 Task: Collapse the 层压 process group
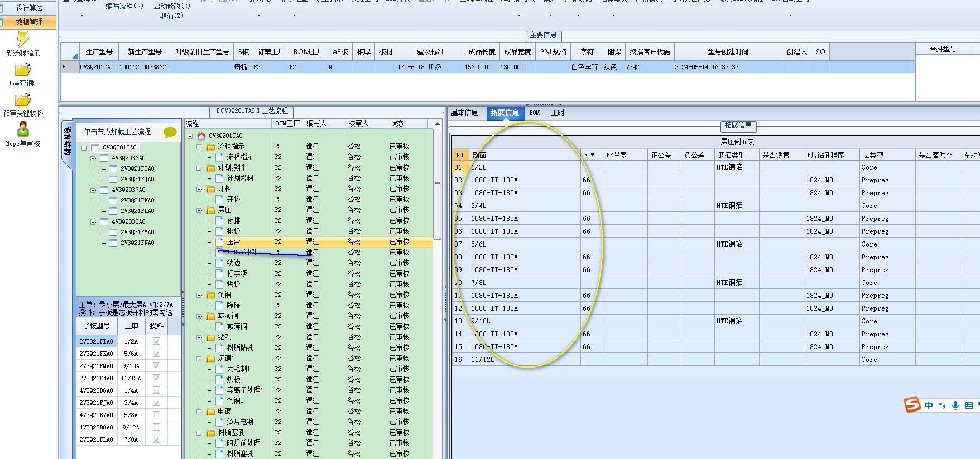pyautogui.click(x=199, y=210)
